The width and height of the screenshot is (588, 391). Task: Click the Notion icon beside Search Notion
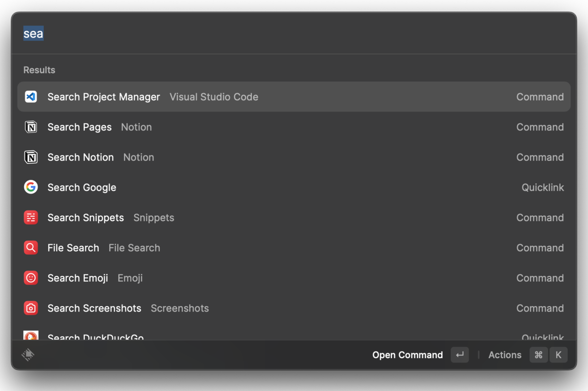coord(31,157)
